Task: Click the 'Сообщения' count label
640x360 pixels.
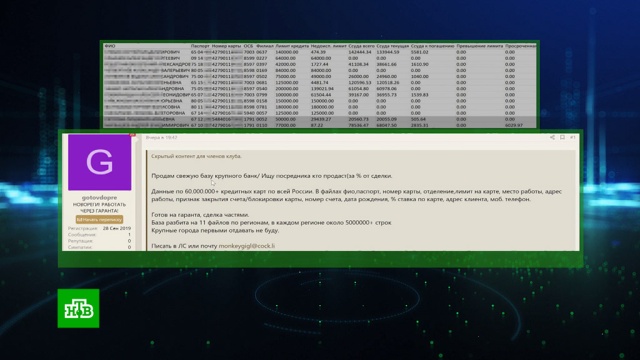Action: pos(82,235)
